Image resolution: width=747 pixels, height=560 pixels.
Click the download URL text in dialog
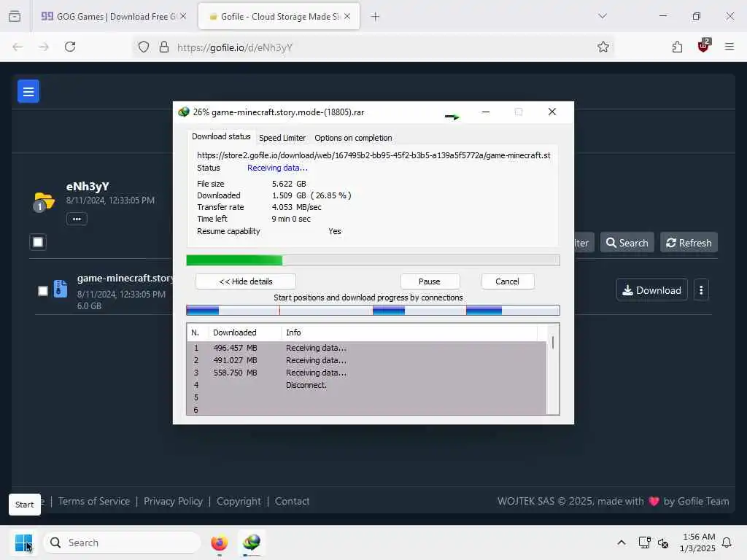[373, 155]
